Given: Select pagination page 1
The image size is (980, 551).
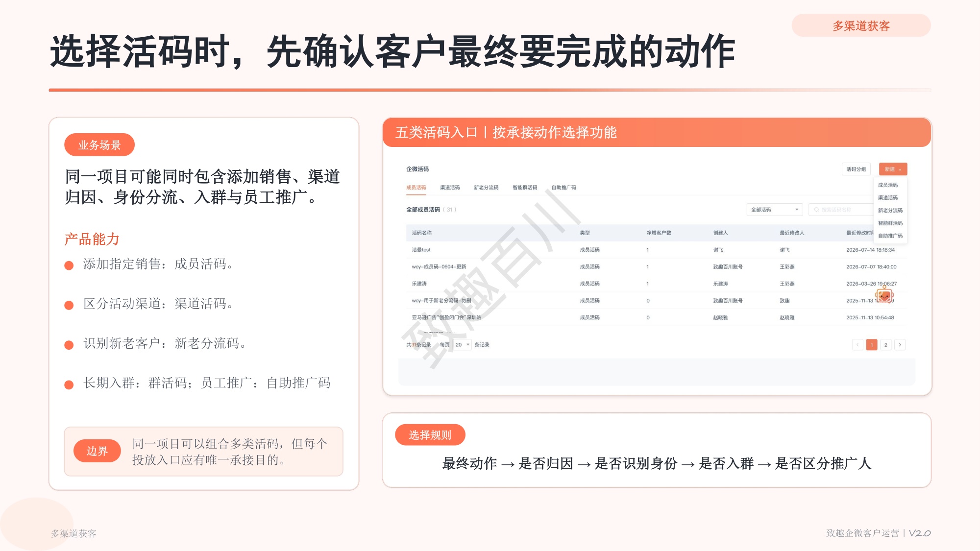Looking at the screenshot, I should pos(872,345).
